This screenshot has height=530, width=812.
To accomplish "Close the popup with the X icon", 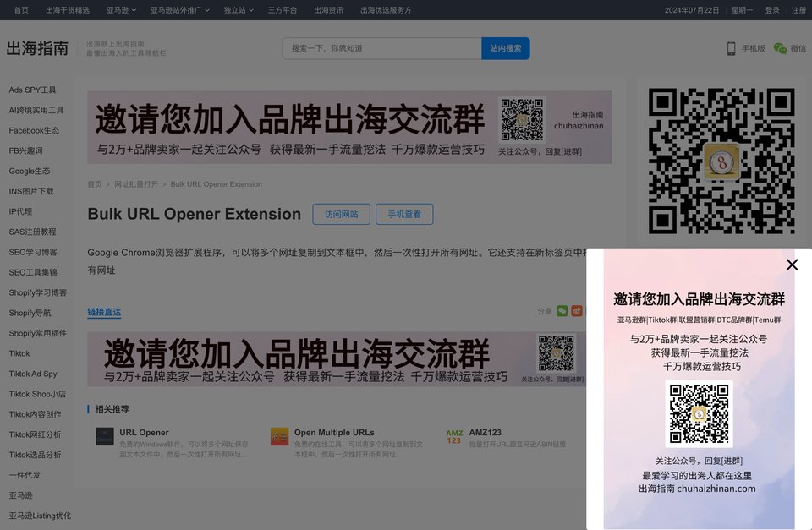I will pos(792,265).
